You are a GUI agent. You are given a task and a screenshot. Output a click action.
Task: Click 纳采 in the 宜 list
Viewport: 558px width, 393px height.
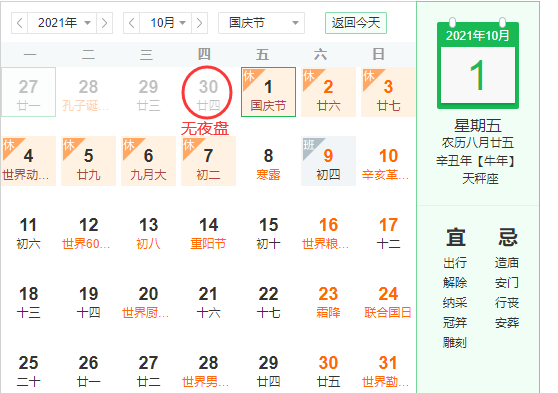tap(455, 303)
